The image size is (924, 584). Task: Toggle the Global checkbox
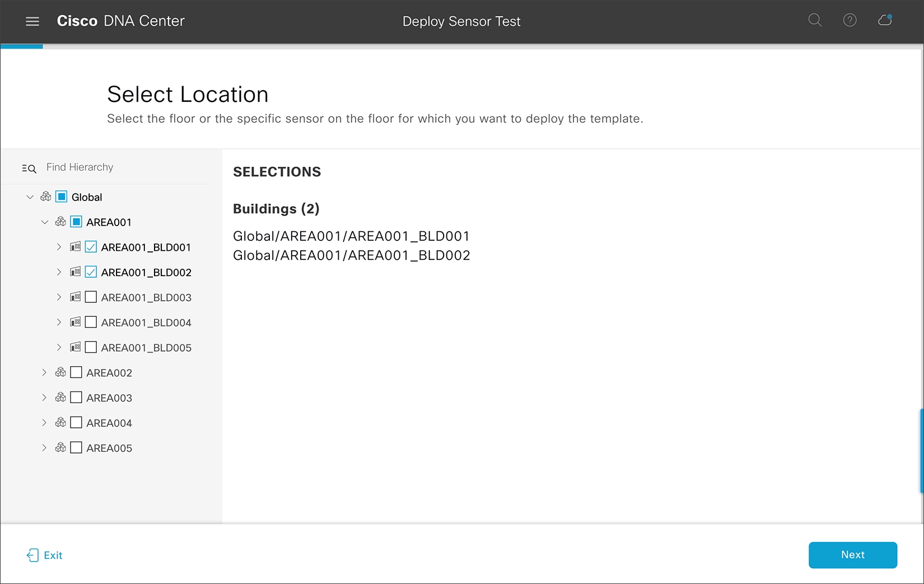coord(62,197)
